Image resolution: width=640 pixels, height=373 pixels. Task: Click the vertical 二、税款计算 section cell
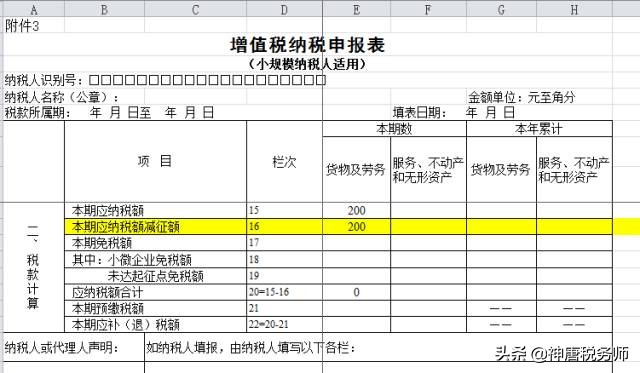33,267
